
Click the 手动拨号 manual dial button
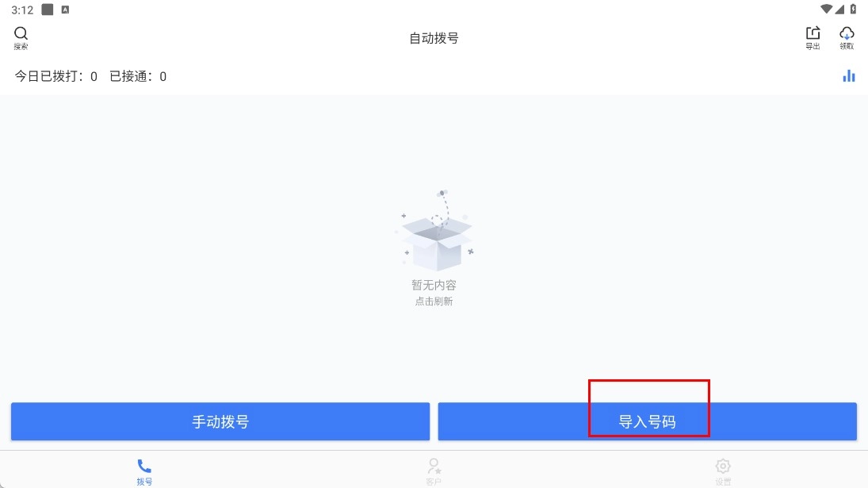tap(220, 421)
